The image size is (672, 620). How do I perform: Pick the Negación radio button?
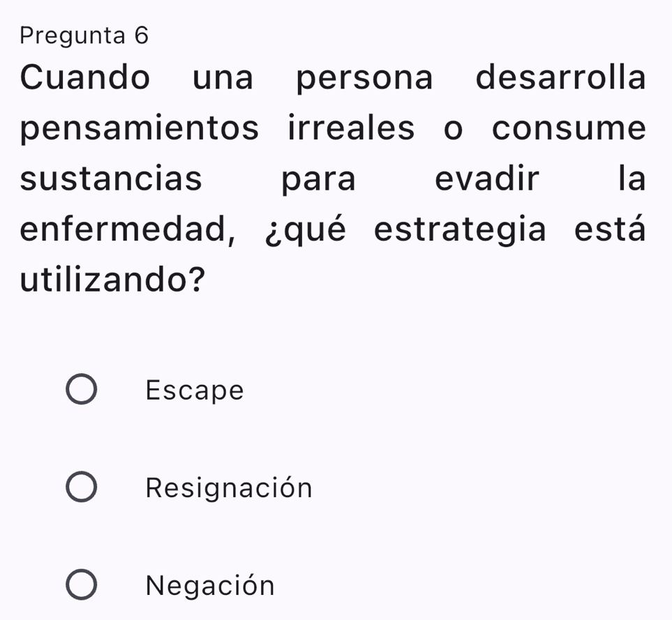[82, 585]
